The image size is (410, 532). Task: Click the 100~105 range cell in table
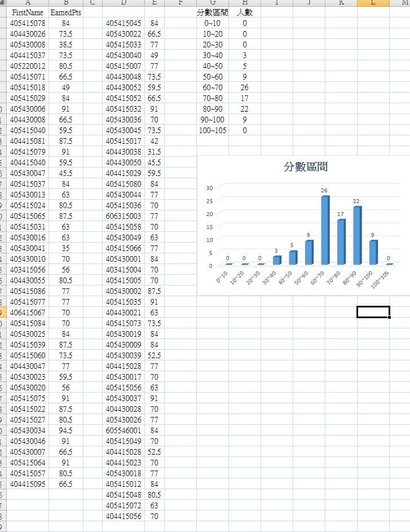[x=213, y=130]
